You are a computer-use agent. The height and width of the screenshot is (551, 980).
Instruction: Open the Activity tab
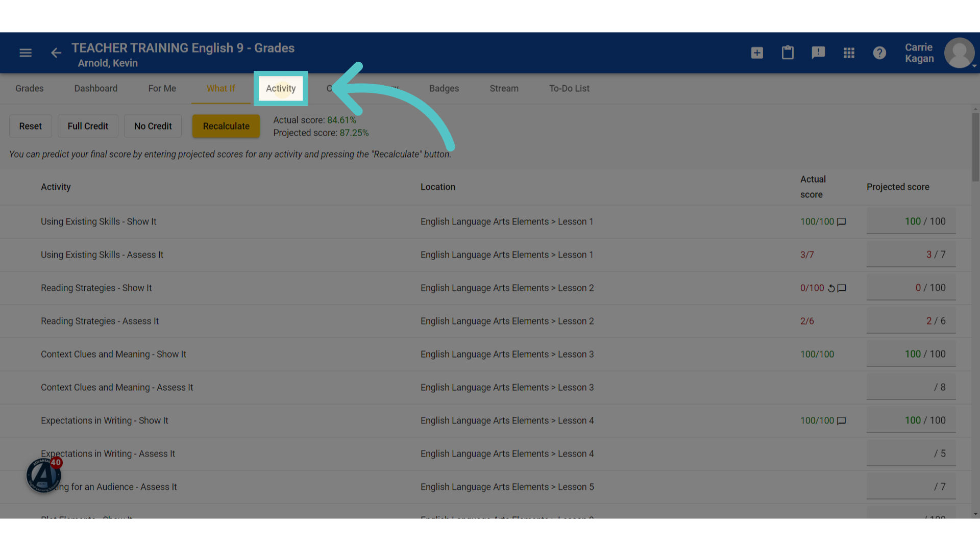(281, 88)
